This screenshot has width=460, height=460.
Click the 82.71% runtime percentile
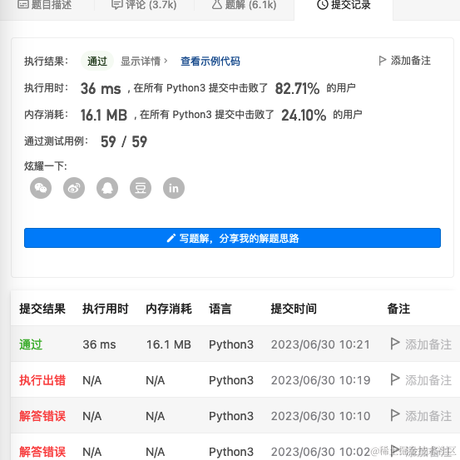297,89
